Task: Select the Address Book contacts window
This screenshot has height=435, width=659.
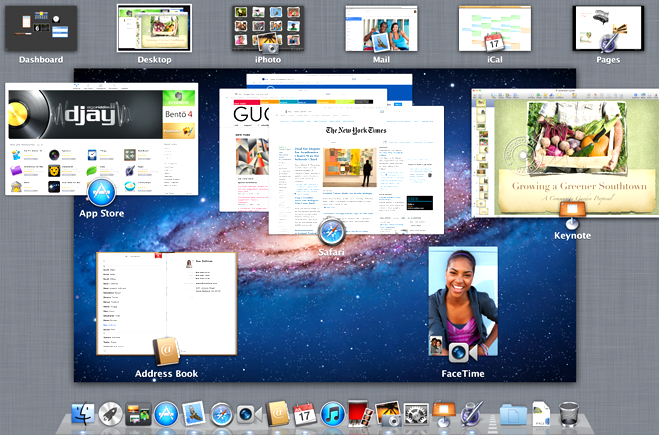Action: 167,303
